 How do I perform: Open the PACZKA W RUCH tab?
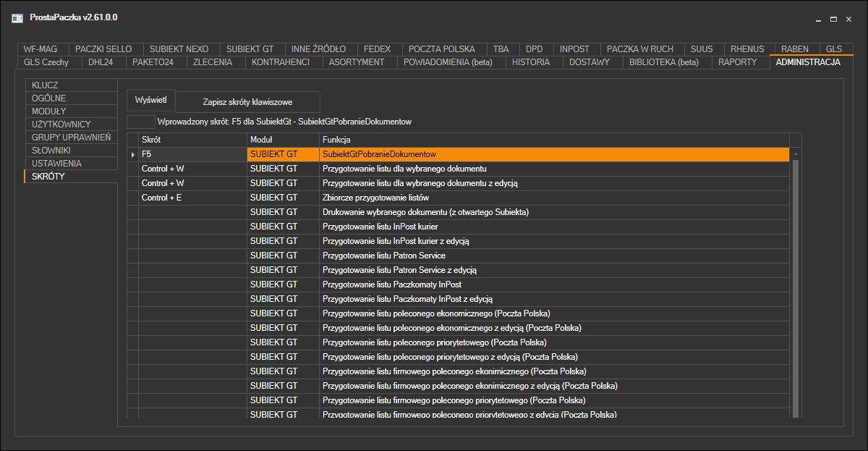tap(640, 49)
